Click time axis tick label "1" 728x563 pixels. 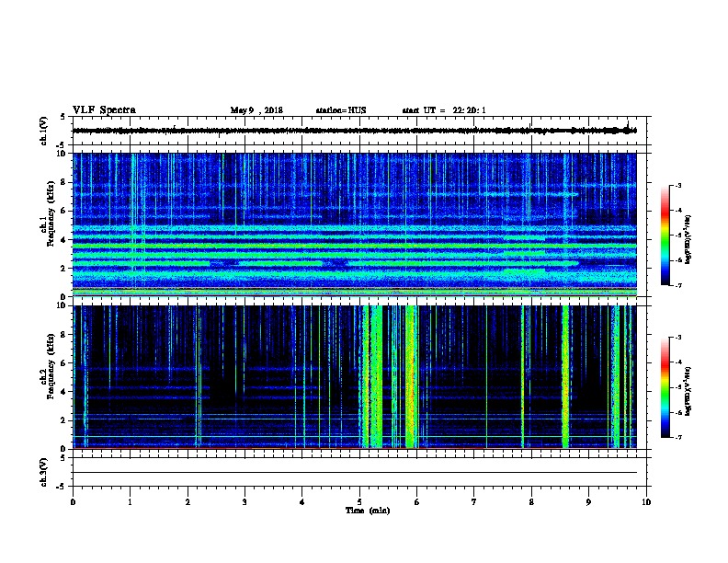(130, 501)
